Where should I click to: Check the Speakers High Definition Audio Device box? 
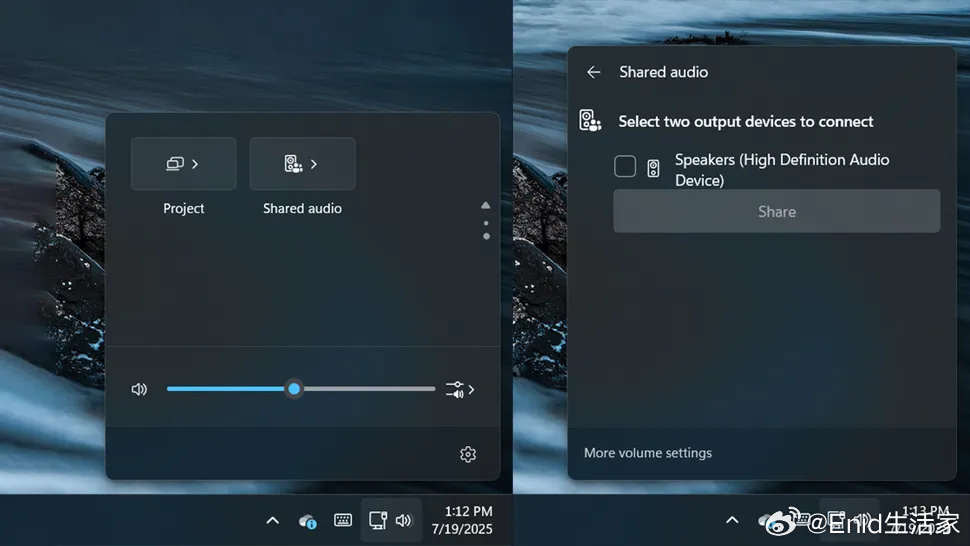pos(625,166)
